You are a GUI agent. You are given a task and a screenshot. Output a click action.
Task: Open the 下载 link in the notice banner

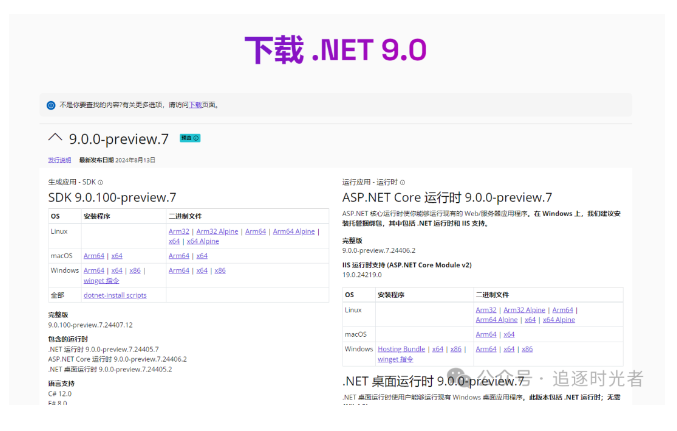195,105
